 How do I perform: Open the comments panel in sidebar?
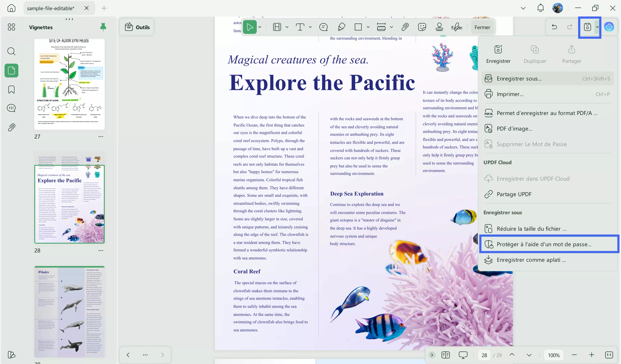[x=11, y=108]
